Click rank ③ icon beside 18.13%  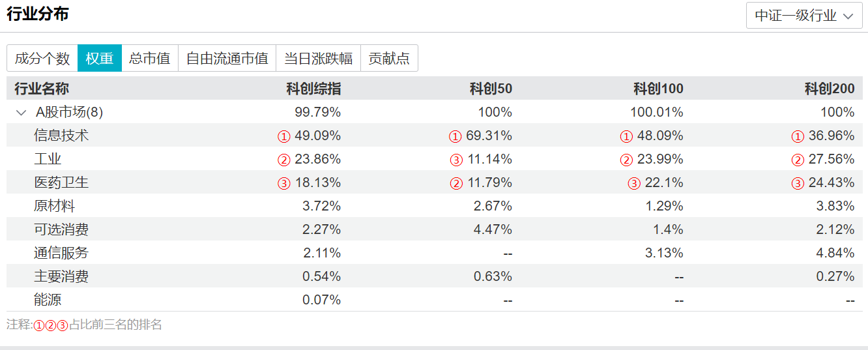coord(283,183)
